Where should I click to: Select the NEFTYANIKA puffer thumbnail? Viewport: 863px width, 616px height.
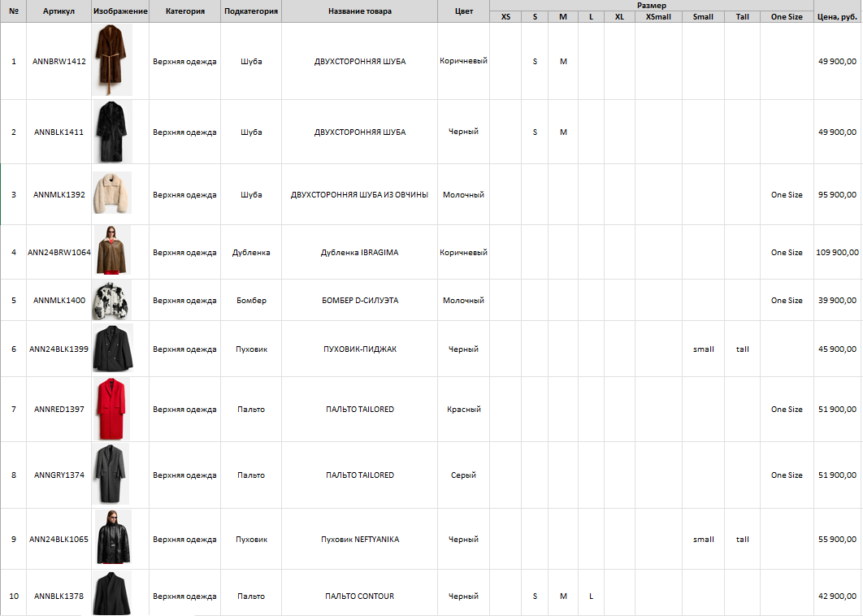pyautogui.click(x=113, y=537)
